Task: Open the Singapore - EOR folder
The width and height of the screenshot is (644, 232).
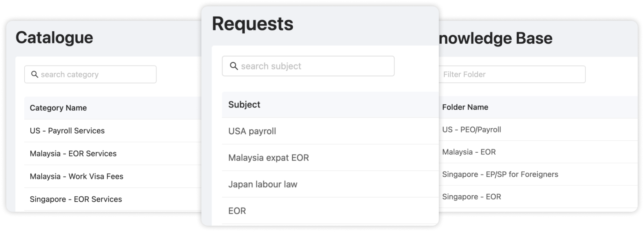Action: point(472,197)
